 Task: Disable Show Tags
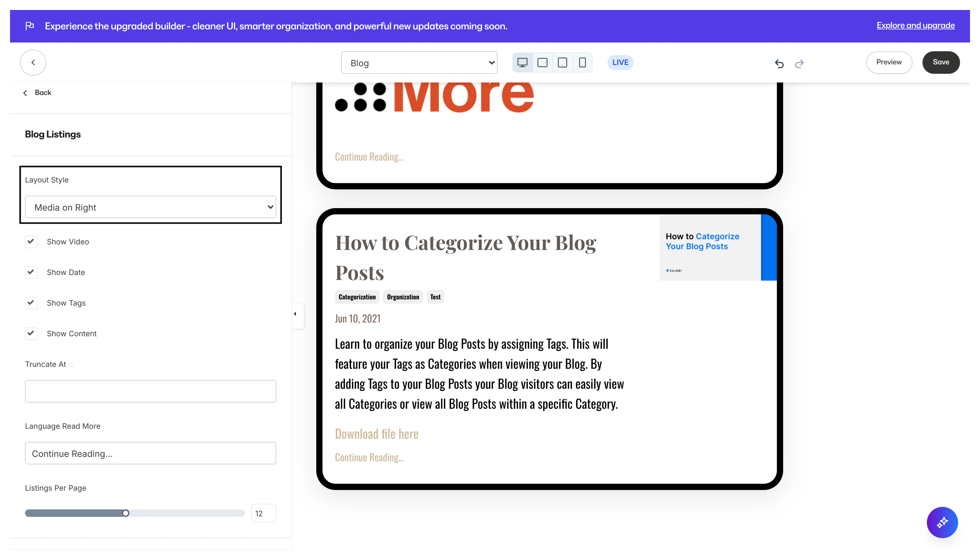pyautogui.click(x=31, y=303)
